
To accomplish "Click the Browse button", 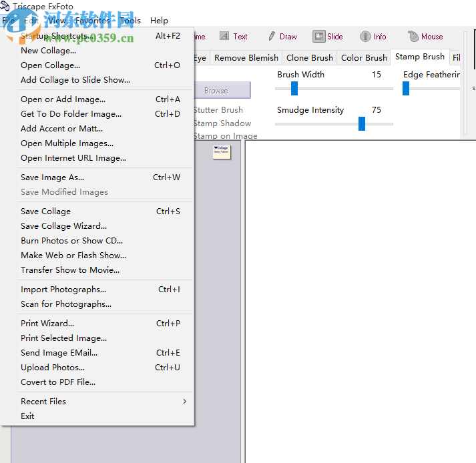I will (x=222, y=91).
